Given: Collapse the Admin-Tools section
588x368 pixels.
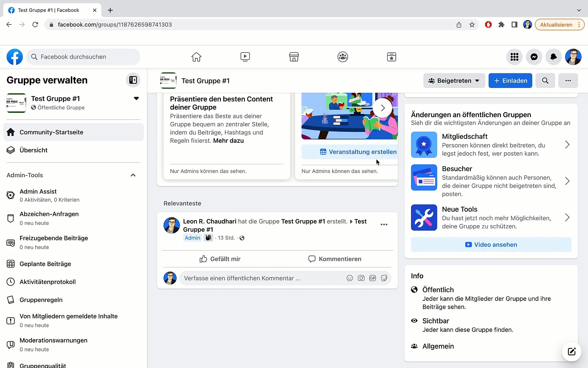Looking at the screenshot, I should coord(133,175).
